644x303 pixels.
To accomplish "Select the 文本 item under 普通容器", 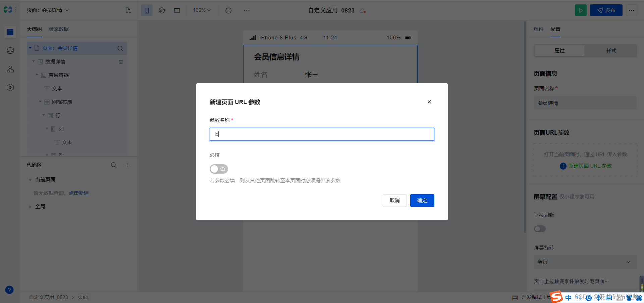I will 57,89.
